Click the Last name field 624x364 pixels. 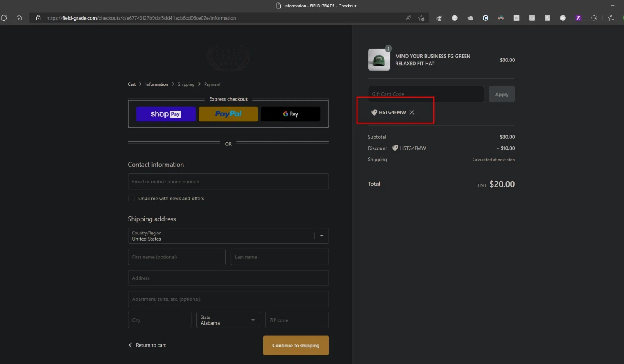coord(280,257)
